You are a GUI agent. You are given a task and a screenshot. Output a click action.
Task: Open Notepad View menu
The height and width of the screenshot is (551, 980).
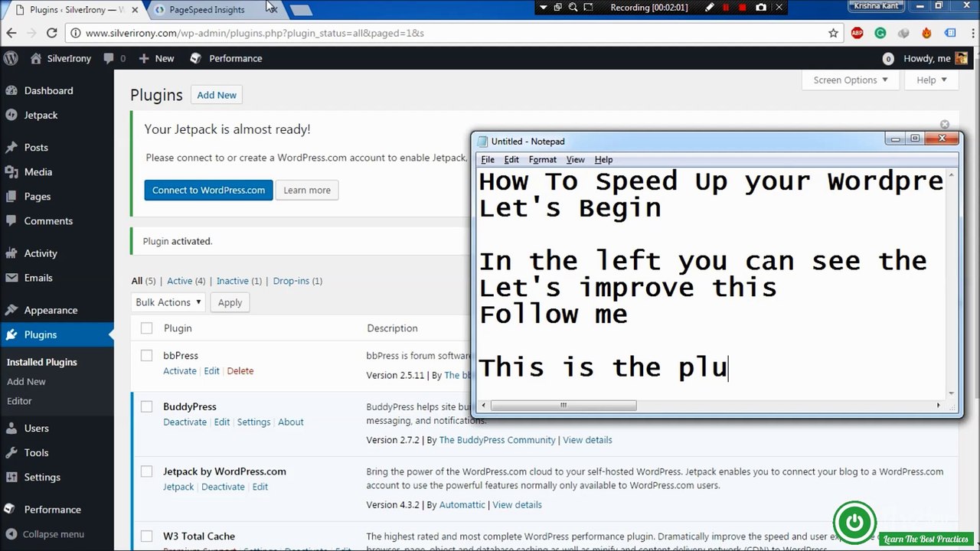575,159
